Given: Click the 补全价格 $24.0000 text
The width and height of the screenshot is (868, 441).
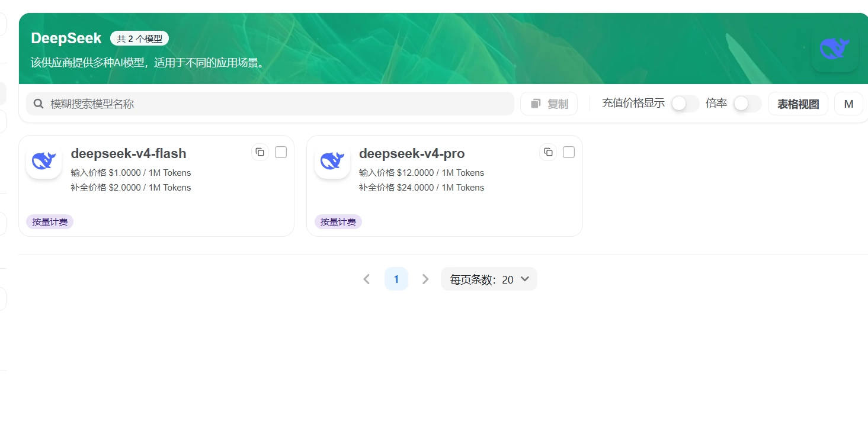Looking at the screenshot, I should [422, 188].
